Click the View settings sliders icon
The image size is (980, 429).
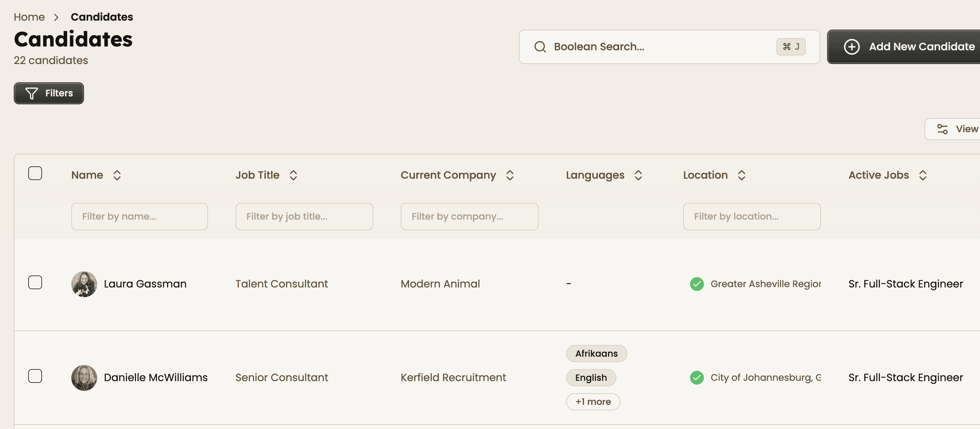point(942,129)
